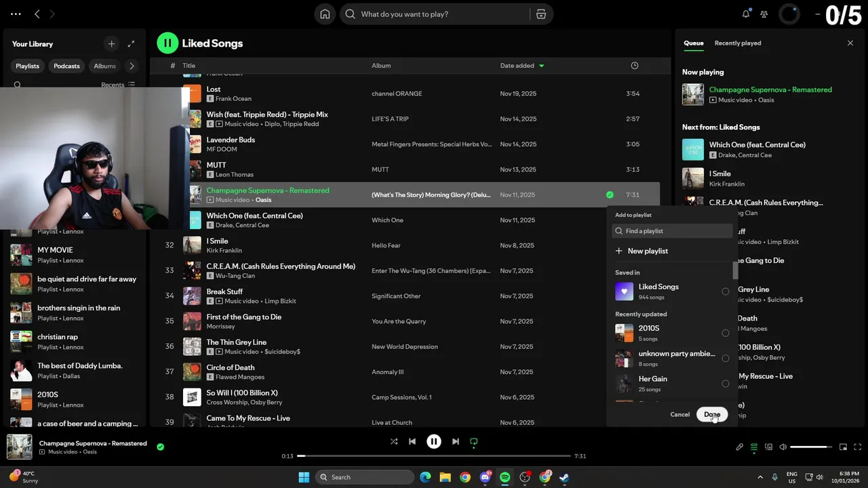Open Connect to a device
The width and height of the screenshot is (868, 488).
tap(768, 447)
